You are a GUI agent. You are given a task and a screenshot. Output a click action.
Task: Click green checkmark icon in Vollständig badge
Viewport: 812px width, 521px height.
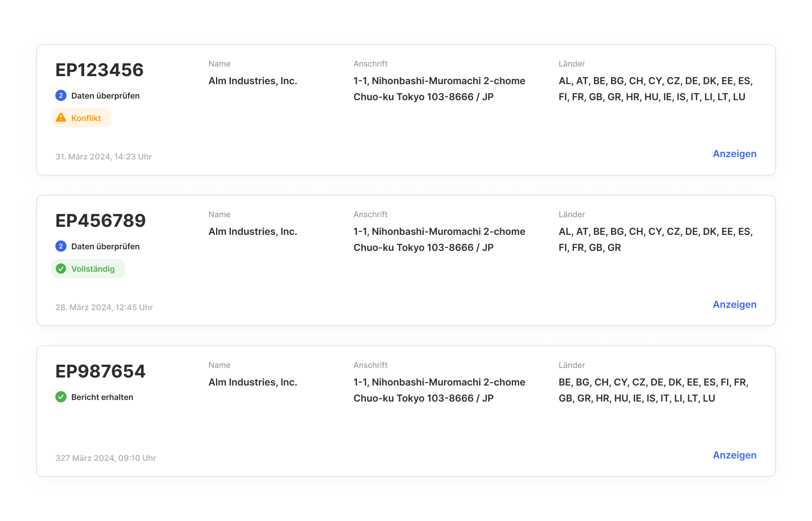(61, 269)
